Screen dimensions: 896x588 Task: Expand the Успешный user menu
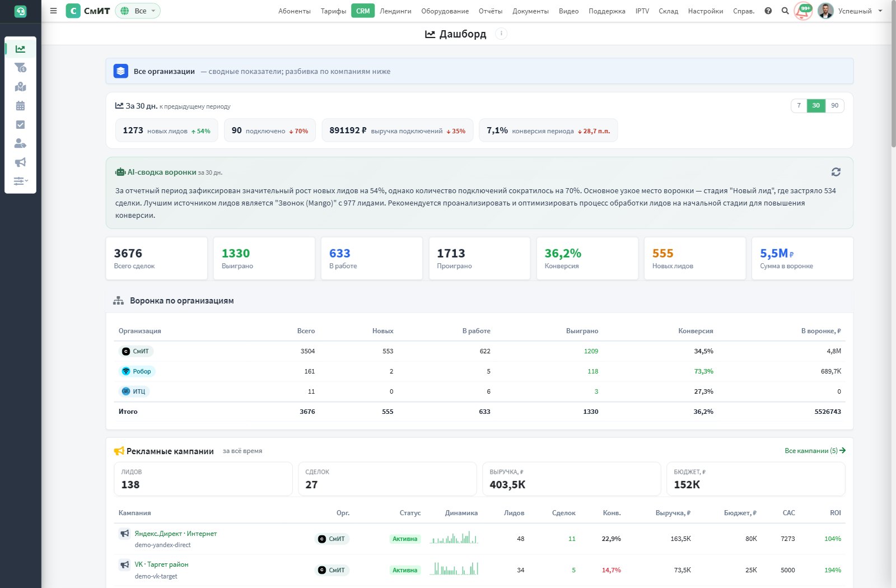(x=860, y=11)
